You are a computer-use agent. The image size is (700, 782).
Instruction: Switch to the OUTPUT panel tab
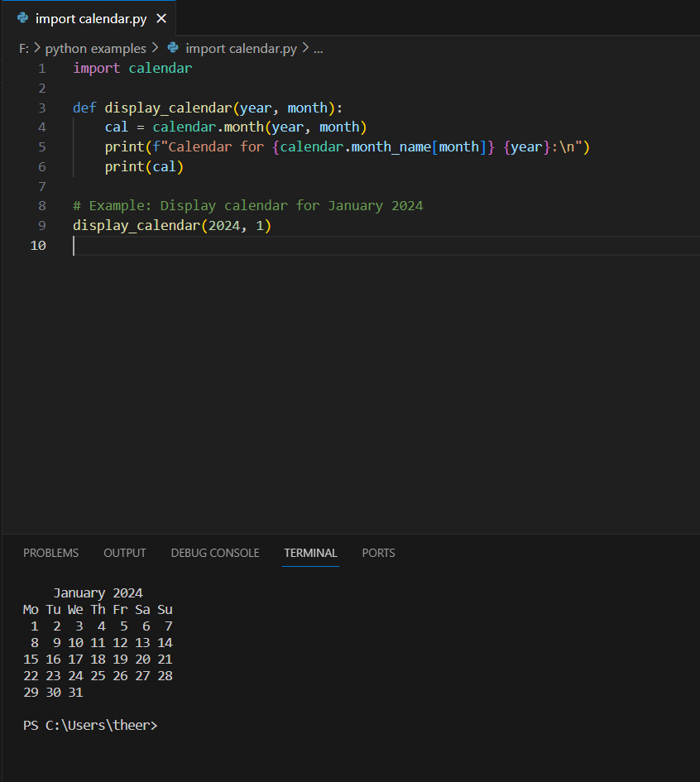point(125,553)
